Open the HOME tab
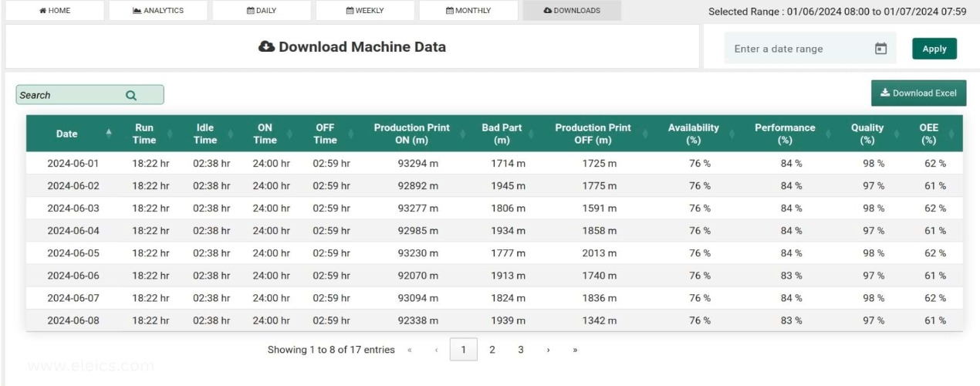980x386 pixels. tap(55, 11)
